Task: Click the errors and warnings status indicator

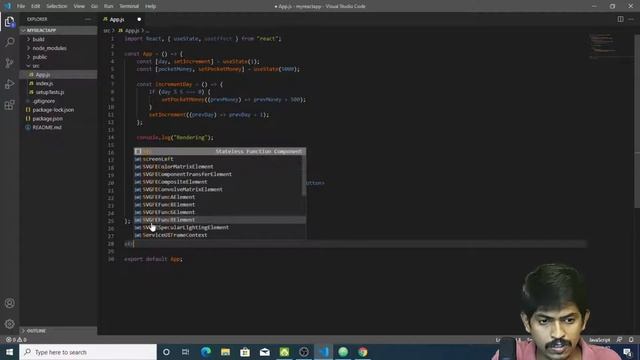Action: (16, 340)
